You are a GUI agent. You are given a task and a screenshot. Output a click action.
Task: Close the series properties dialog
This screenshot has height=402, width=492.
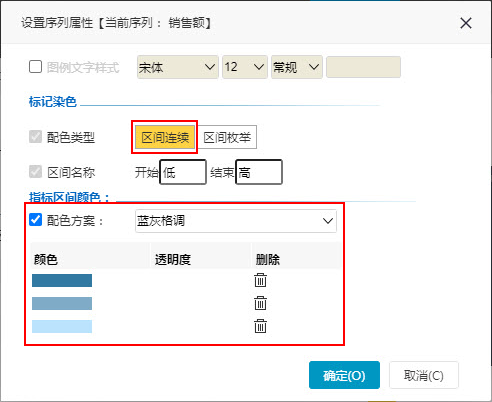tap(466, 23)
